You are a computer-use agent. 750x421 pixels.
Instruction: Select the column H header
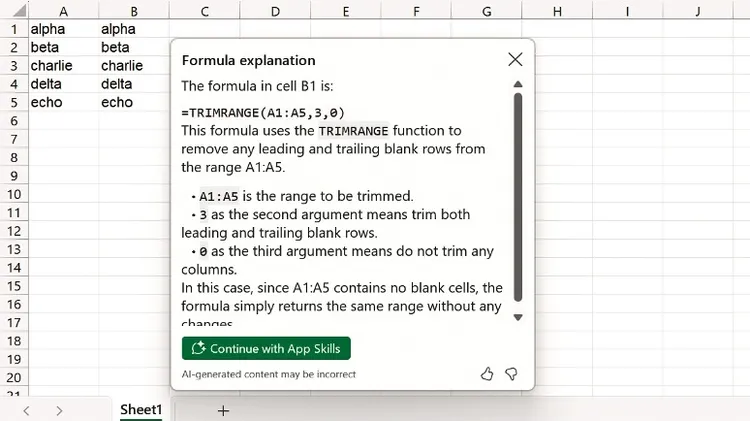[x=557, y=11]
